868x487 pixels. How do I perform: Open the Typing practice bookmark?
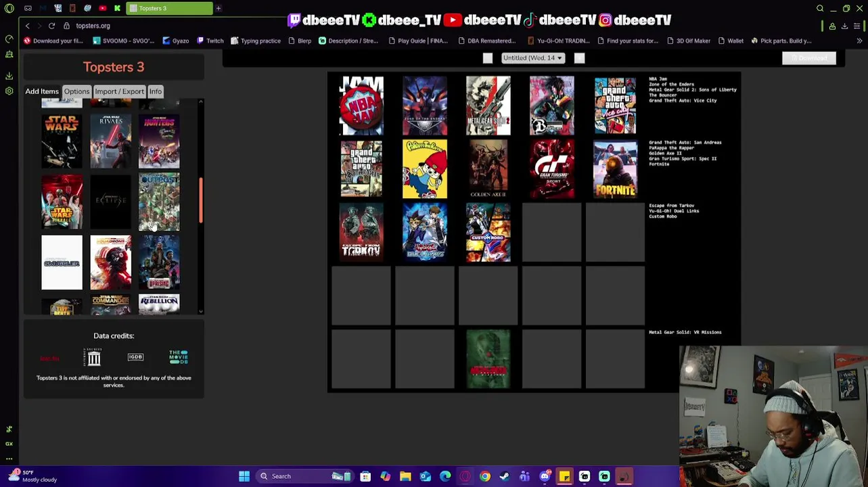pyautogui.click(x=256, y=41)
